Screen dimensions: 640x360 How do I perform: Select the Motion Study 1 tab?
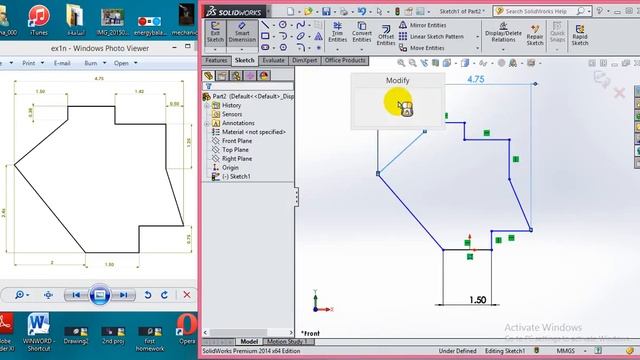click(287, 341)
